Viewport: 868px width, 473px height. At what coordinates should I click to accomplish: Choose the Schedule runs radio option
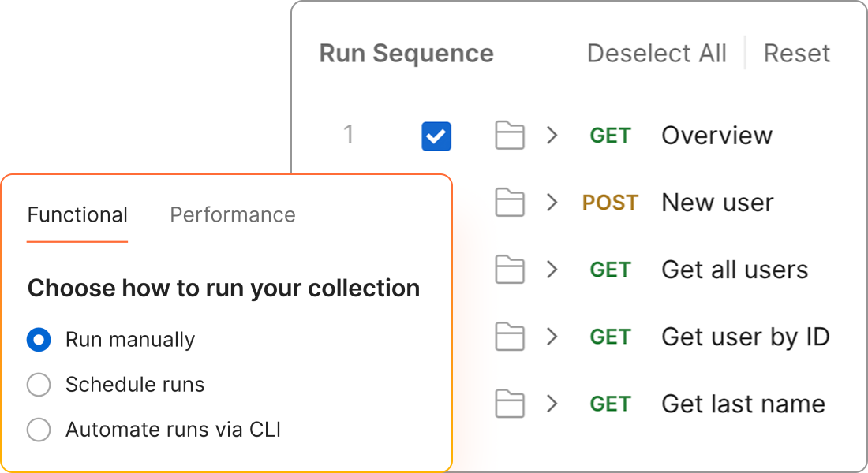(39, 385)
